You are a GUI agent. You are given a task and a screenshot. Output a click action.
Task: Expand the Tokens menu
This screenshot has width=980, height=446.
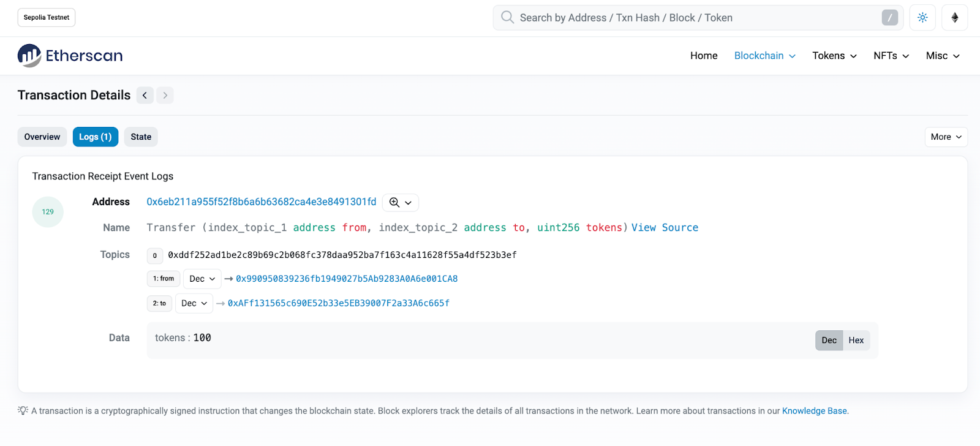pyautogui.click(x=834, y=56)
